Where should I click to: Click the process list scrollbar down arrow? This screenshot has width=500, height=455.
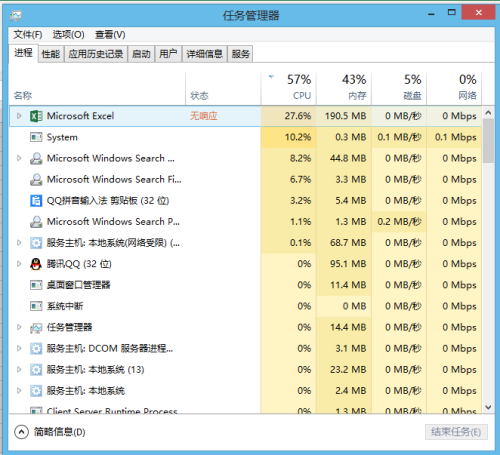coord(488,407)
